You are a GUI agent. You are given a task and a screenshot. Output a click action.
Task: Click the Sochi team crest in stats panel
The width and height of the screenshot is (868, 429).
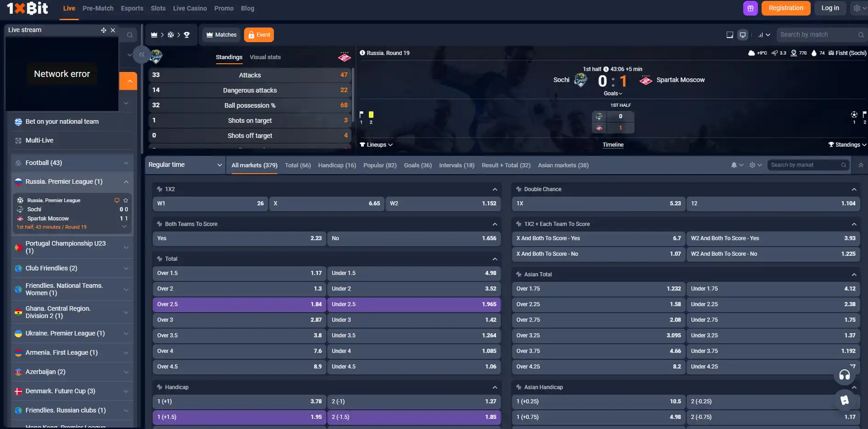point(156,57)
